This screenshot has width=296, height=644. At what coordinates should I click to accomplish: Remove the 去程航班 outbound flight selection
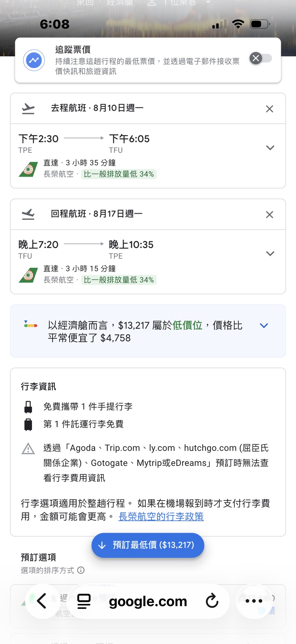(269, 109)
